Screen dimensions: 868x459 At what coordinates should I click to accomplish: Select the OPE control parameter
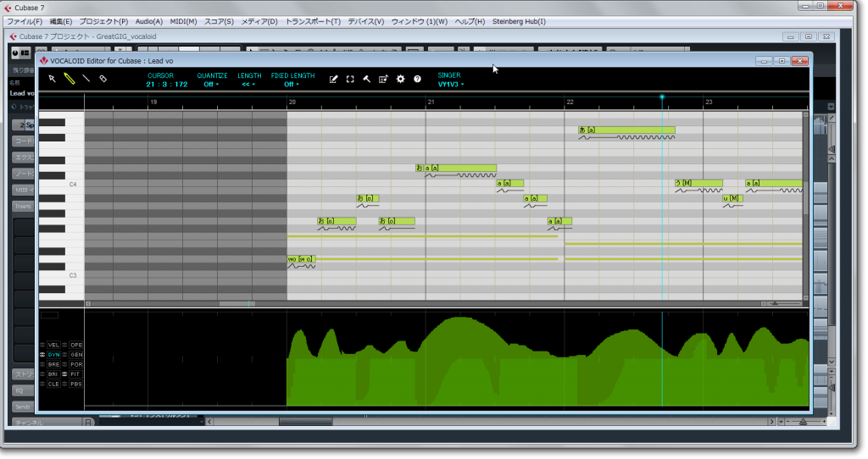point(75,345)
